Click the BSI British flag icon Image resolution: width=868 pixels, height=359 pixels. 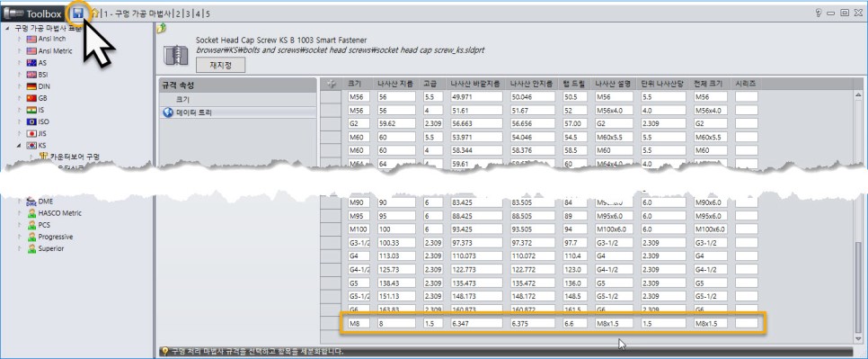click(x=31, y=75)
